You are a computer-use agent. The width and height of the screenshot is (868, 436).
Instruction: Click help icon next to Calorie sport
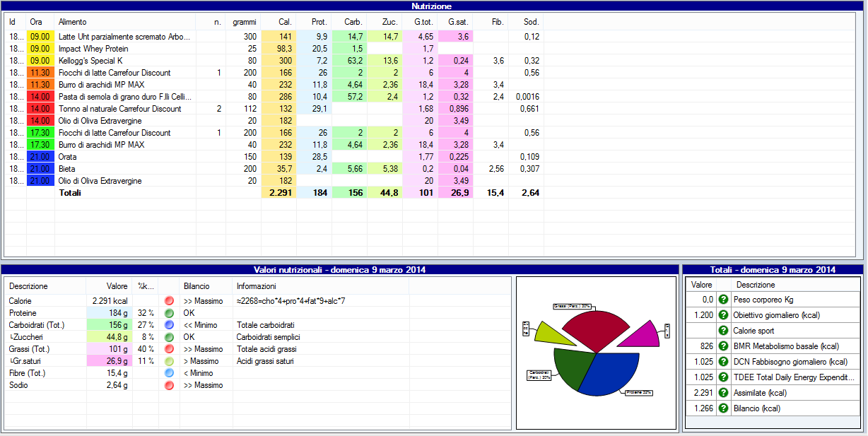723,331
